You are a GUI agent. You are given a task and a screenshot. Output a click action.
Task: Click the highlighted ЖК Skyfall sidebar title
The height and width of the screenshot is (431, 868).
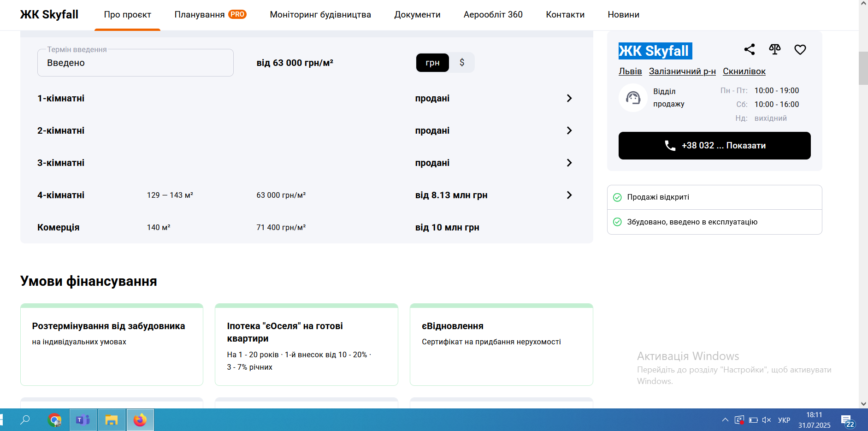(x=654, y=51)
